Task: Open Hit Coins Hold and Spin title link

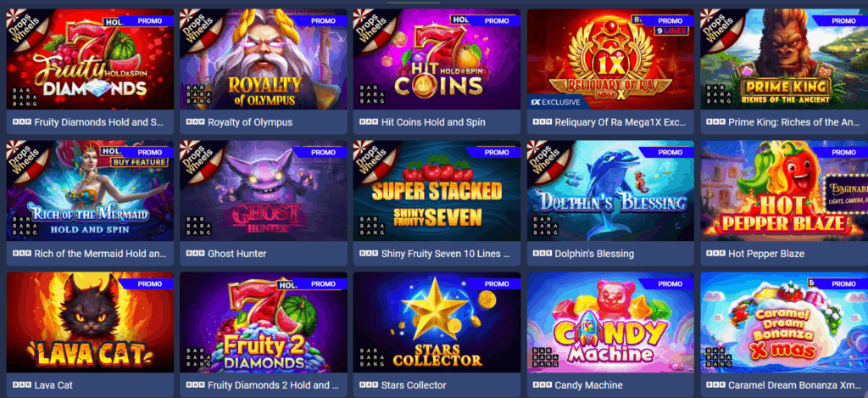Action: [x=433, y=122]
